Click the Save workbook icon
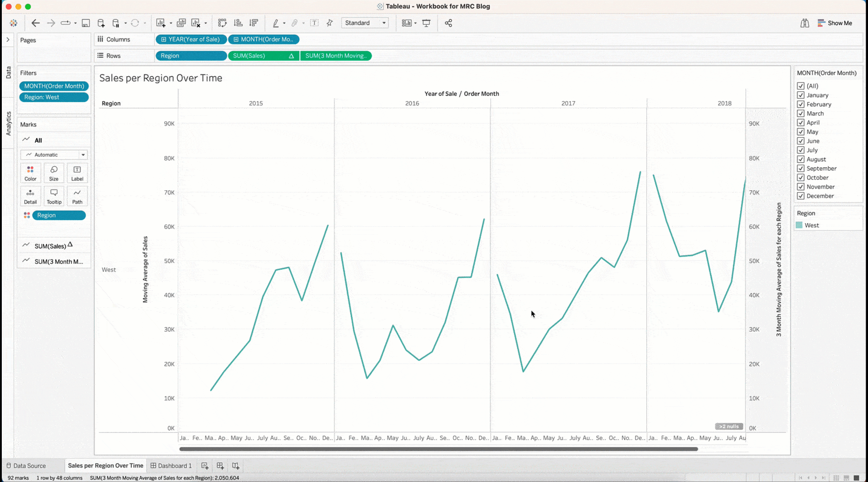868x482 pixels. click(86, 23)
